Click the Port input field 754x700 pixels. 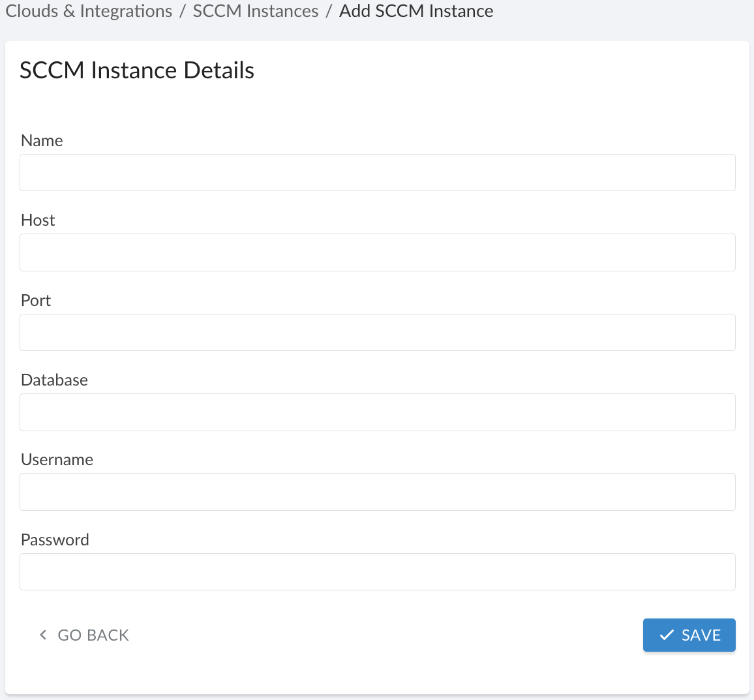pos(377,332)
